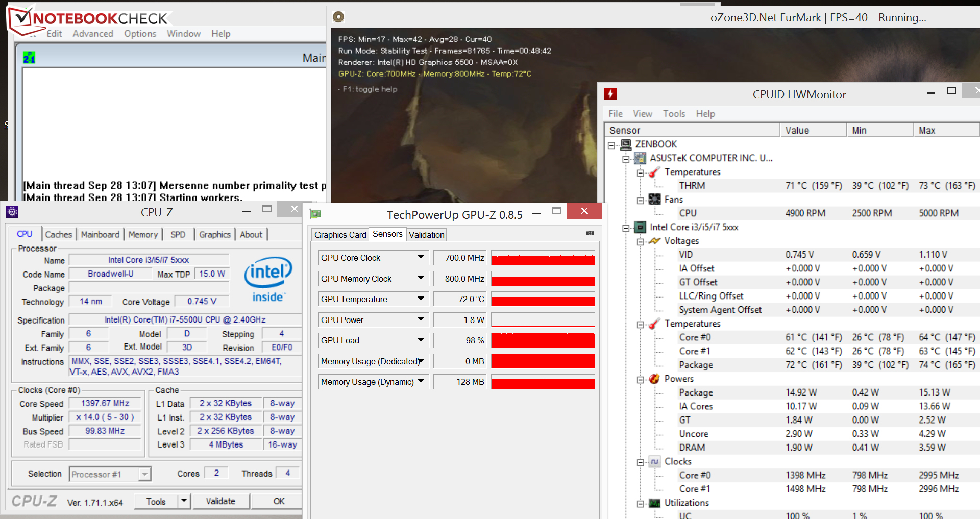This screenshot has height=519, width=980.
Task: Click the Fans icon in HWMonitor tree
Action: click(x=654, y=200)
